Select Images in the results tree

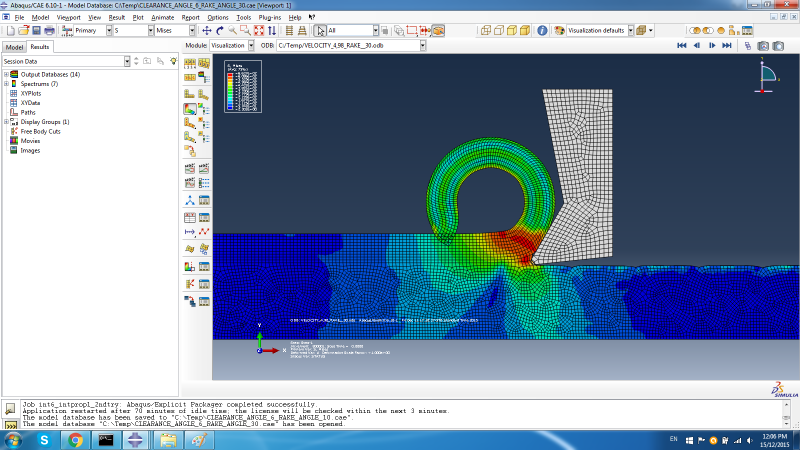point(30,151)
